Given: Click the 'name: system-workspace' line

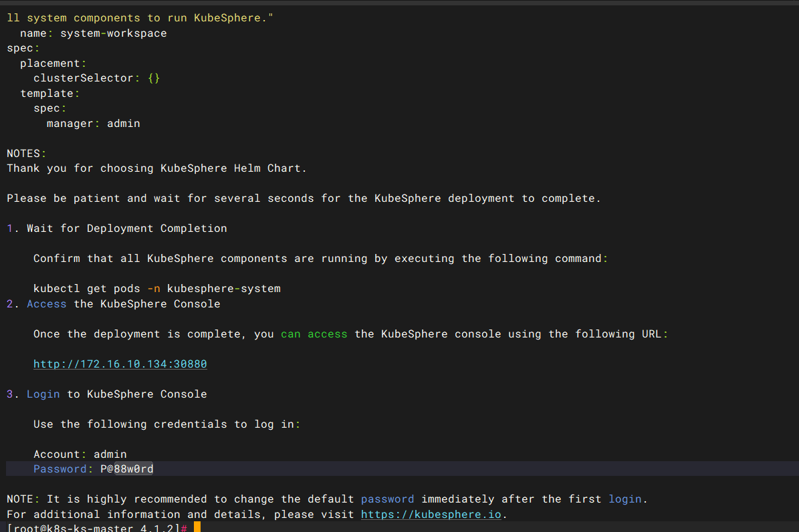Looking at the screenshot, I should tap(93, 33).
